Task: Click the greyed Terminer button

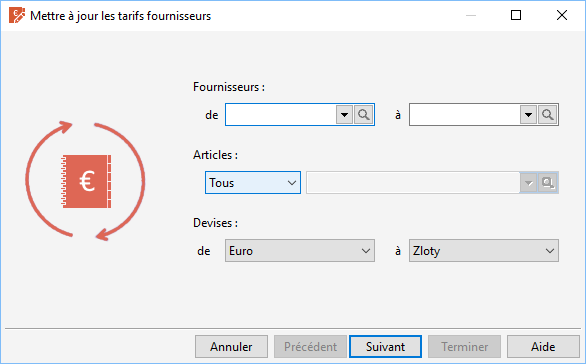Action: tap(464, 347)
